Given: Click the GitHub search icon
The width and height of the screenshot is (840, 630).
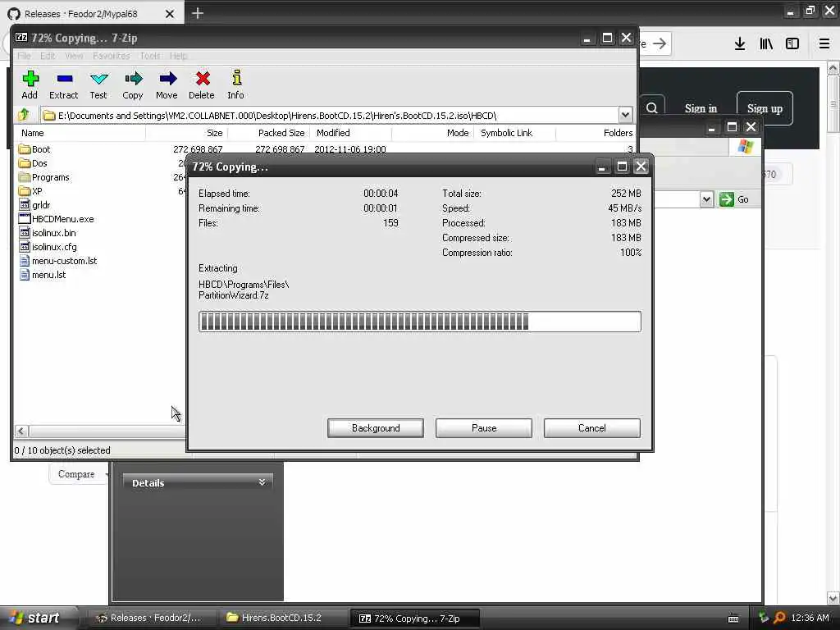Looking at the screenshot, I should (x=652, y=108).
